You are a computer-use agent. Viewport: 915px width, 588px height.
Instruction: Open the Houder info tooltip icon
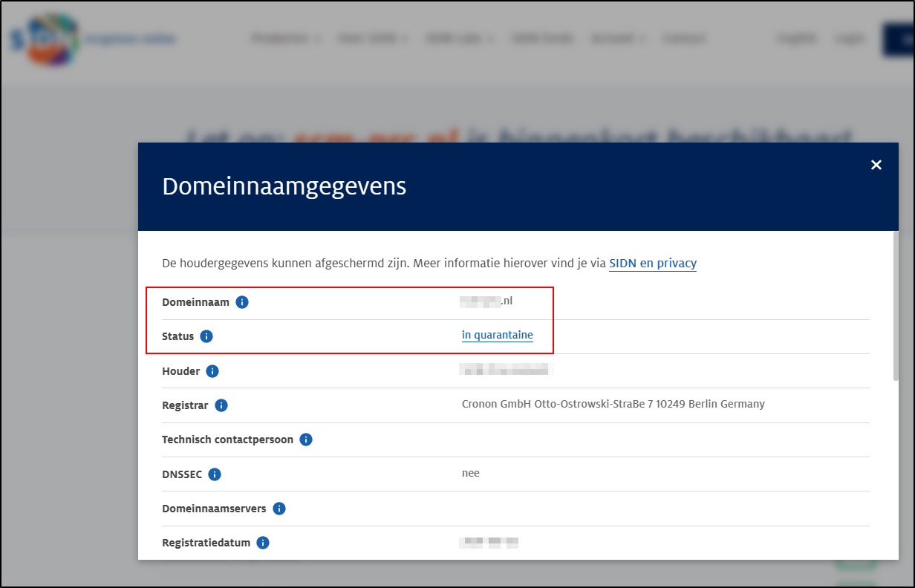212,371
